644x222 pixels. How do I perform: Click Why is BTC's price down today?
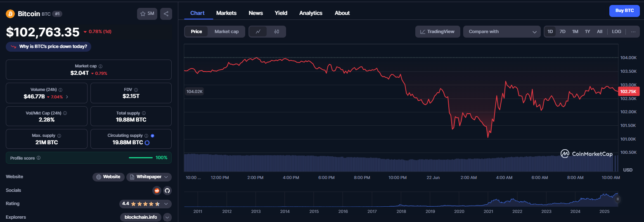pyautogui.click(x=49, y=47)
